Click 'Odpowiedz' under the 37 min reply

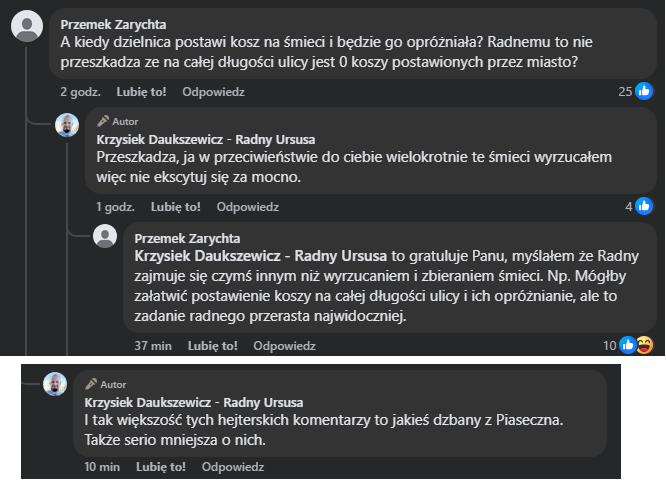point(285,346)
